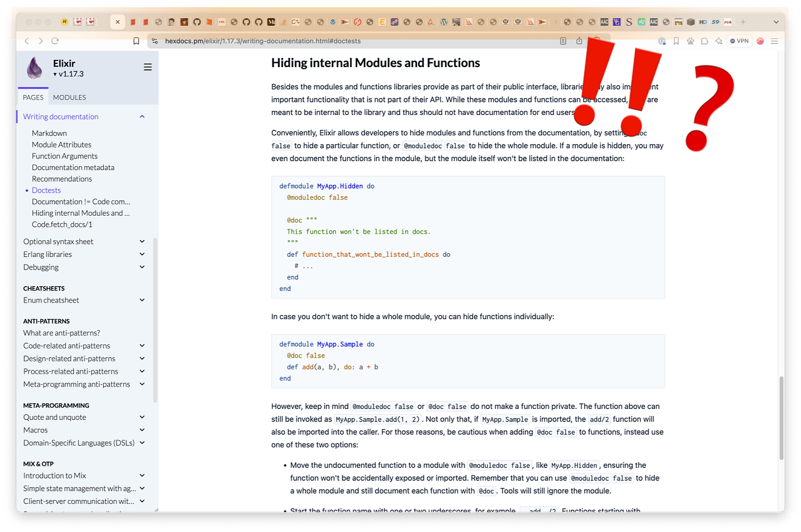Screen dimensions: 801x532
Task: Expand the Quote and unquote chevron
Action: tap(142, 417)
